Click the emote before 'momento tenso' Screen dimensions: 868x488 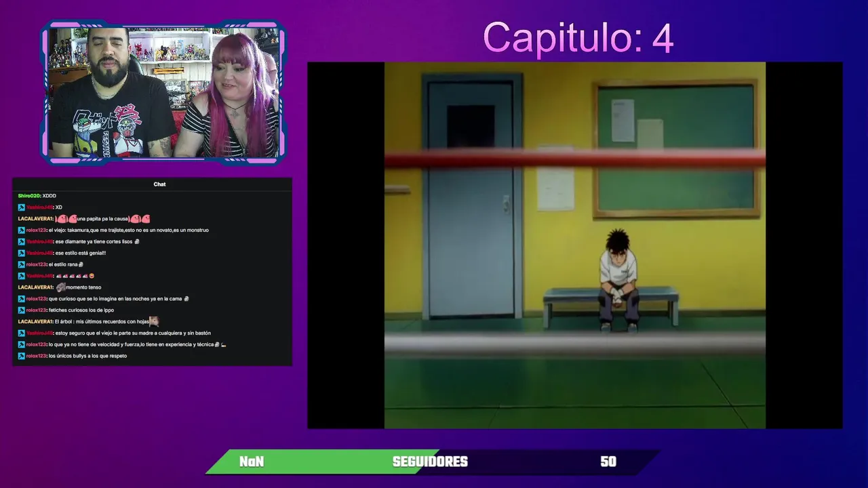coord(60,287)
